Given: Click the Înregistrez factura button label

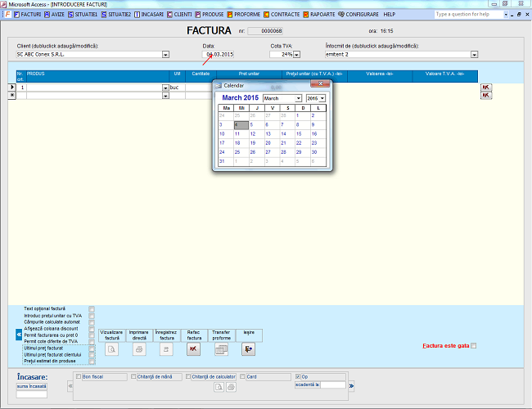Looking at the screenshot, I should 166,335.
